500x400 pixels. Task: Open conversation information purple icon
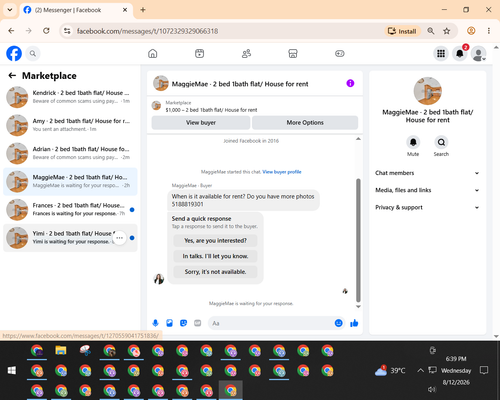[x=350, y=83]
